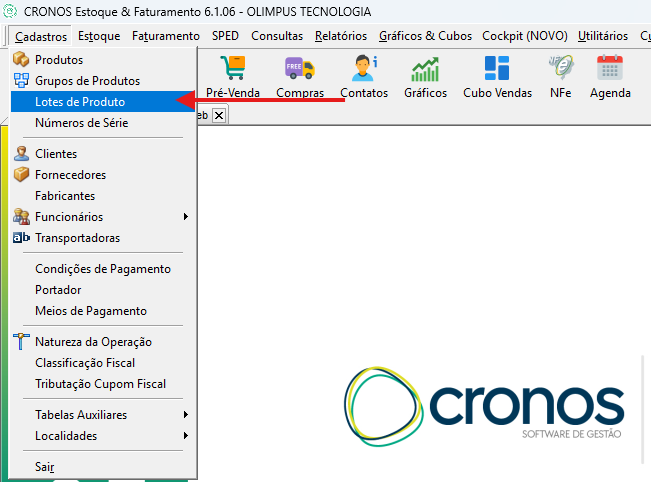Choose Lotes de Produto menu entry
This screenshot has width=651, height=482.
103,102
